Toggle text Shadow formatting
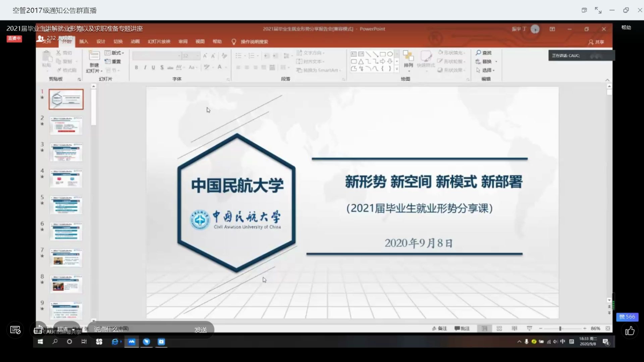644x362 pixels. [x=162, y=67]
